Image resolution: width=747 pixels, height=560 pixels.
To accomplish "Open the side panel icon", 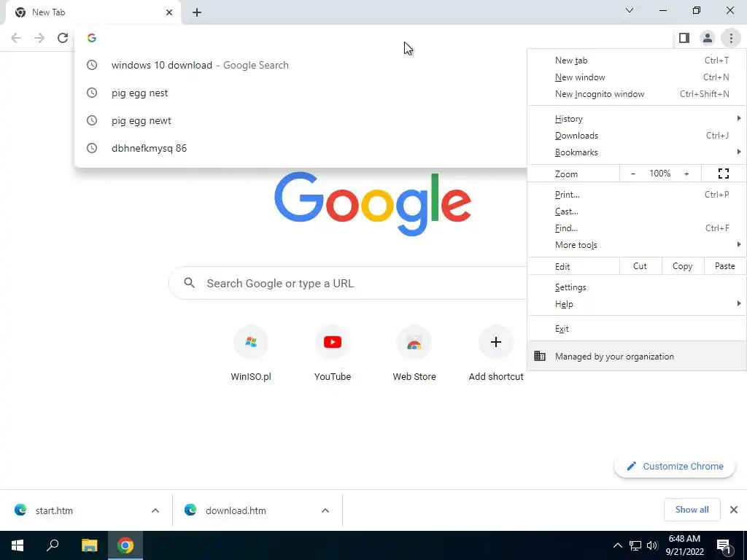I will [684, 38].
